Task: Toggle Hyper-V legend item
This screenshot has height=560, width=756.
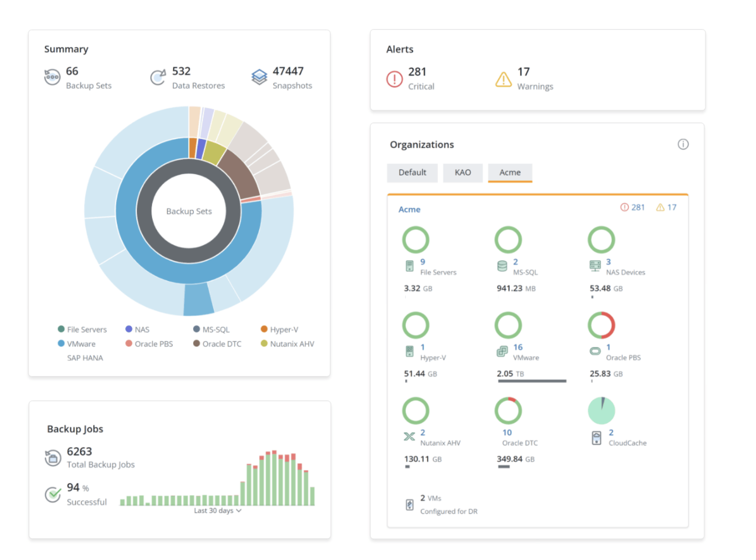Action: point(279,329)
